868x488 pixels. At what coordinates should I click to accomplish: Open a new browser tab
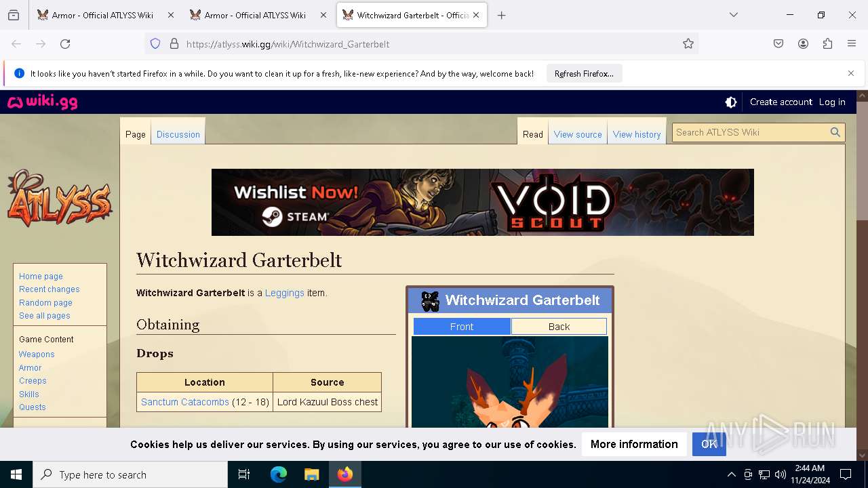pos(501,15)
